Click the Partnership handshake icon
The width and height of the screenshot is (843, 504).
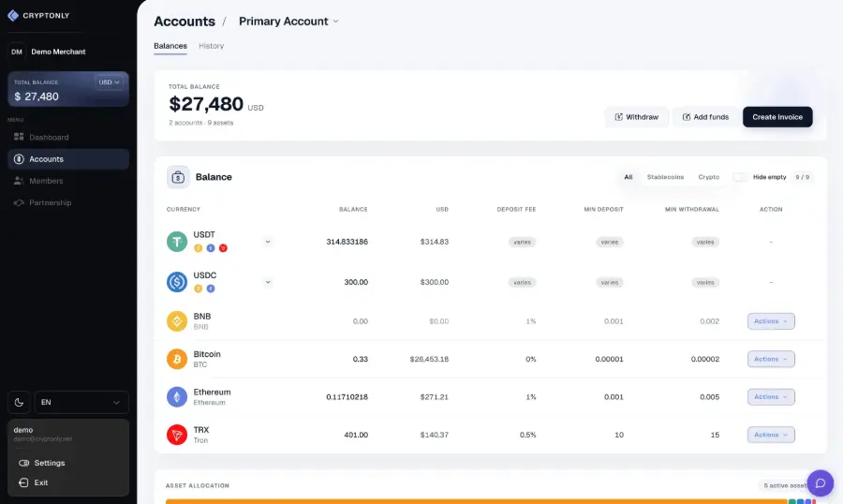19,202
